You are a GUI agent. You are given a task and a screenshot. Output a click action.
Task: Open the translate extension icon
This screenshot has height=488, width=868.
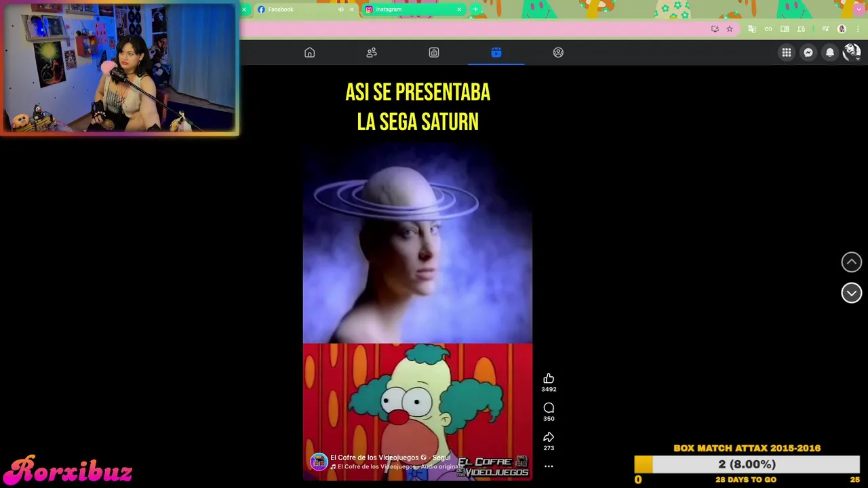pyautogui.click(x=752, y=29)
